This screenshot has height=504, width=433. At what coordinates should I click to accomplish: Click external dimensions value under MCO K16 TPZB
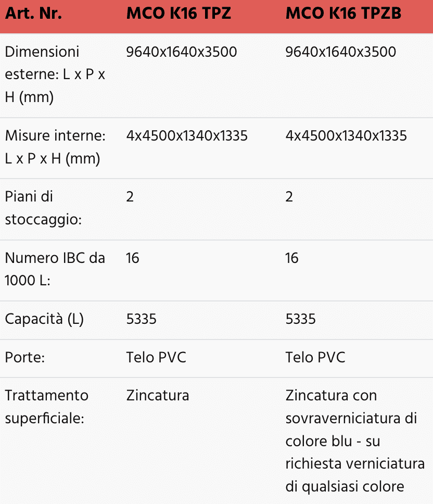point(340,52)
